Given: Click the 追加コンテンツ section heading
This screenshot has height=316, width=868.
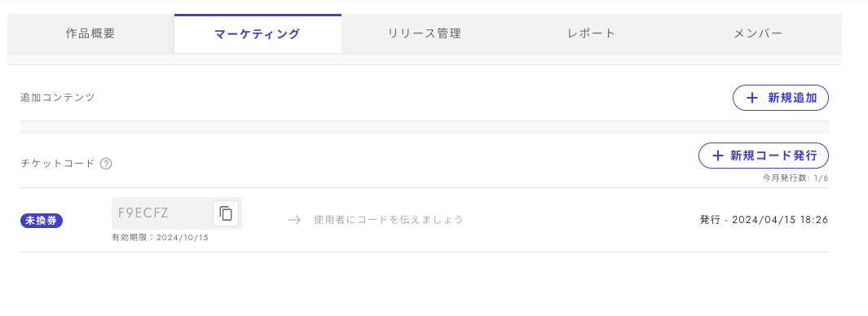Looking at the screenshot, I should [58, 98].
